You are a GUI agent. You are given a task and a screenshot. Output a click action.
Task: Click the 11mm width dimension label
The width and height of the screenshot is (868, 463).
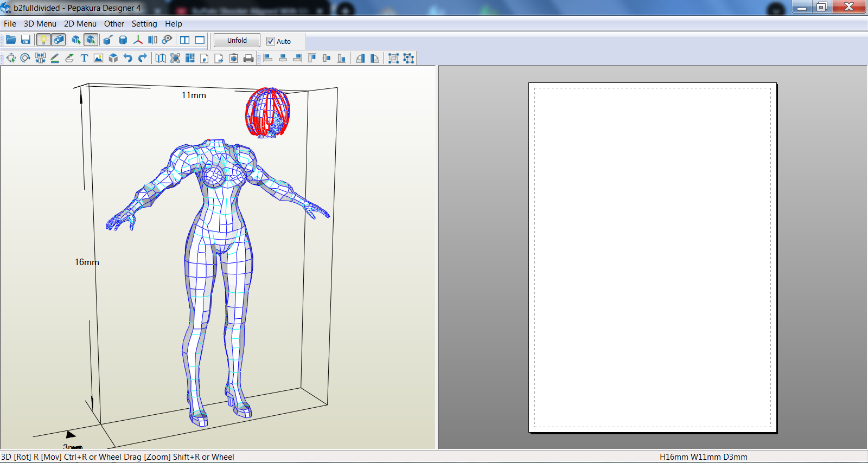click(194, 95)
